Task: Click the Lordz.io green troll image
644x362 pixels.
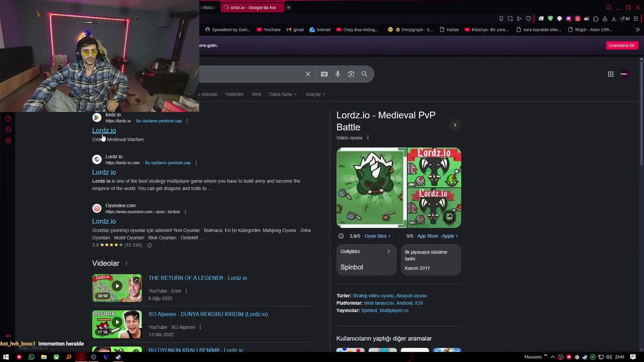Action: (x=371, y=188)
